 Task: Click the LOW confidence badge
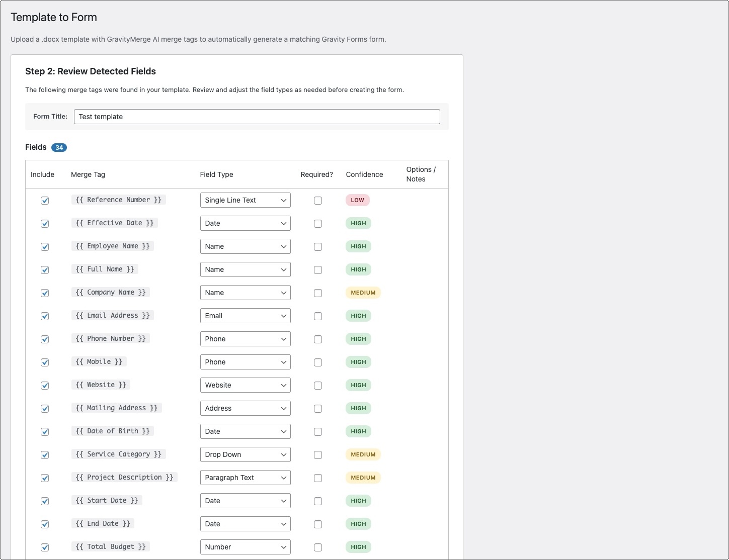click(357, 200)
